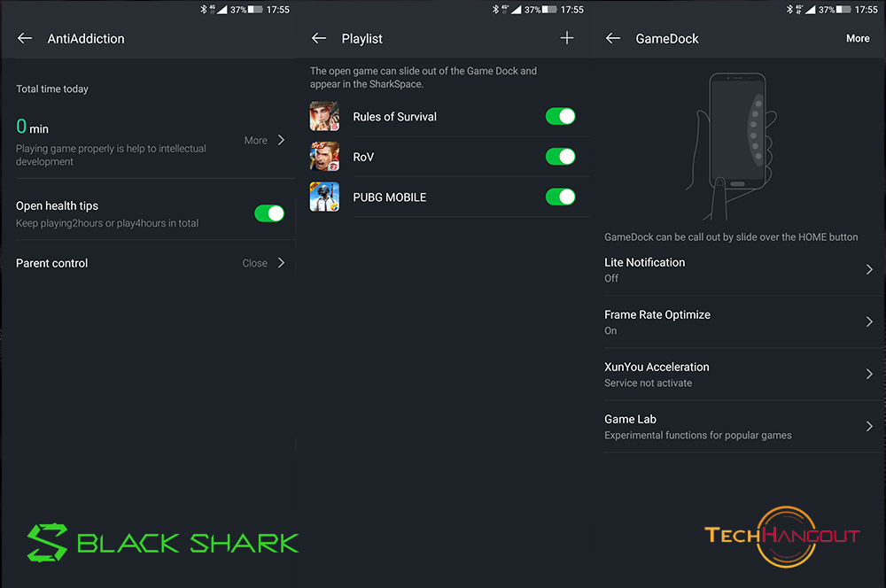The width and height of the screenshot is (886, 588).
Task: Tap More next to total time
Action: click(255, 140)
